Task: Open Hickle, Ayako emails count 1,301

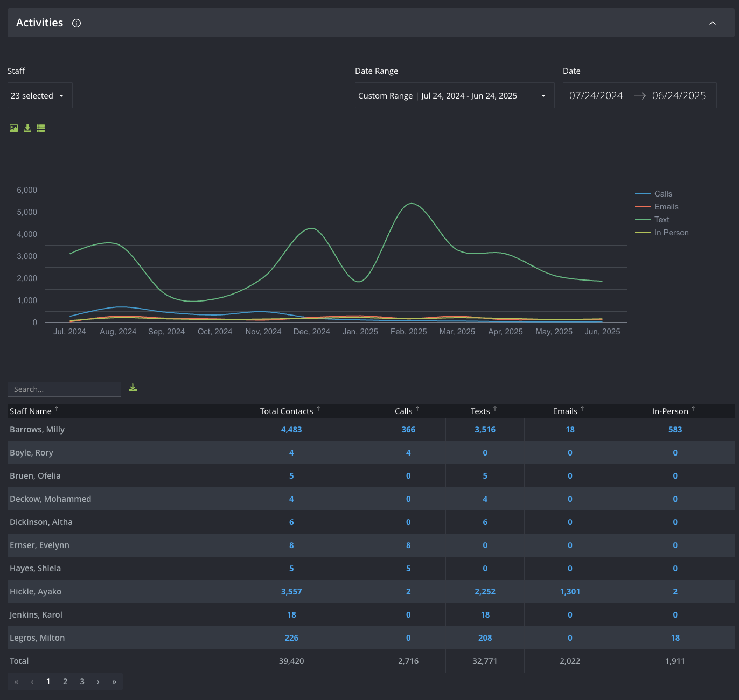Action: coord(570,592)
